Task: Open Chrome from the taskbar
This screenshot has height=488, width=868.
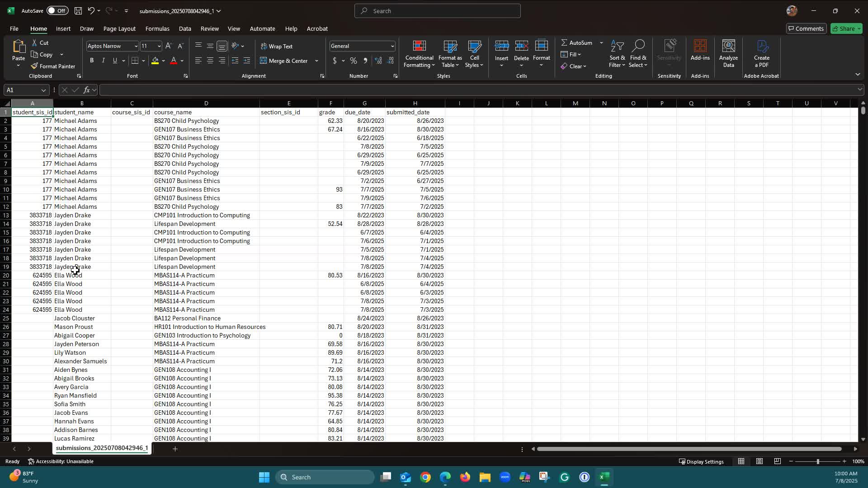Action: click(425, 477)
